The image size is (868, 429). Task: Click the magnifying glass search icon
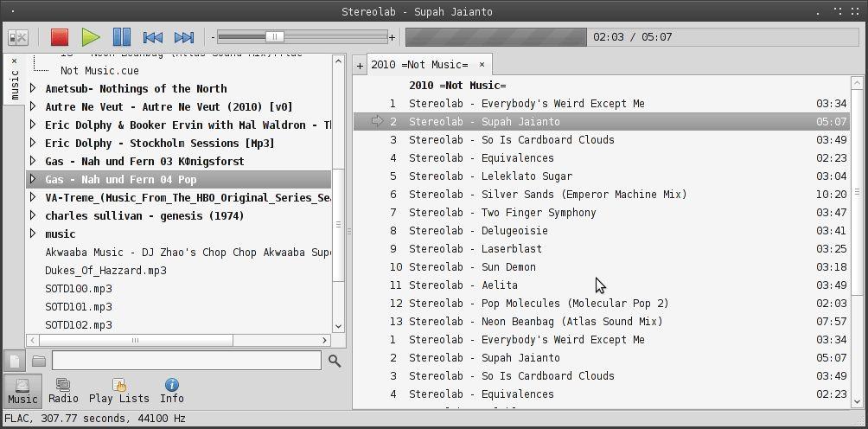point(335,362)
